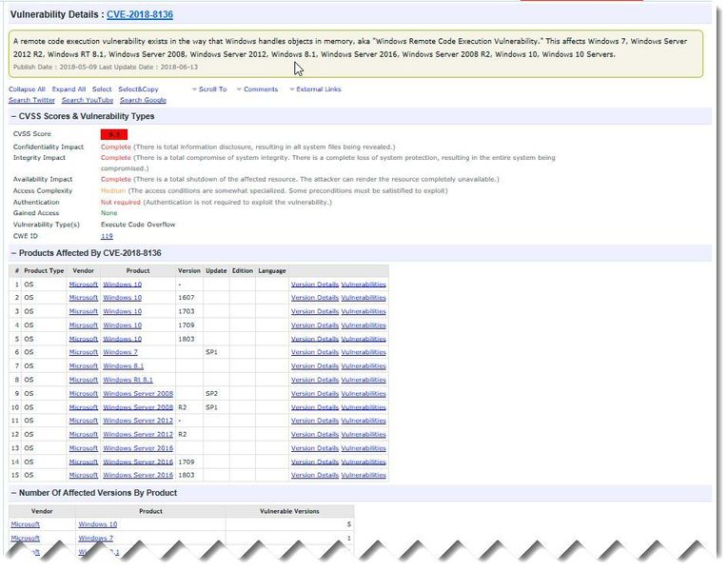This screenshot has width=728, height=571.
Task: Click the Select link
Action: pos(102,89)
